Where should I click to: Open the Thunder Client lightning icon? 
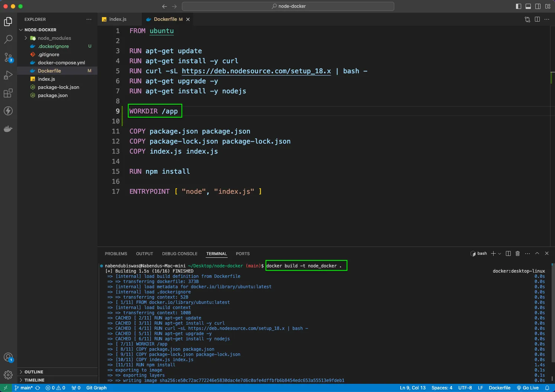pyautogui.click(x=8, y=111)
